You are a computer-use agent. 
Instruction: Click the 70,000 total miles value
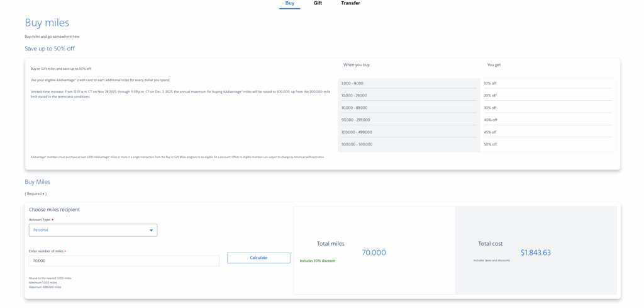374,253
